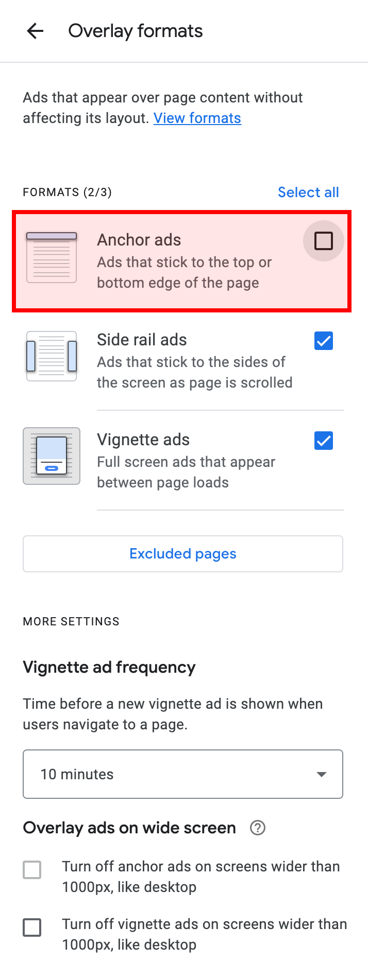
Task: Click the Overlay formats page heading
Action: point(136,31)
